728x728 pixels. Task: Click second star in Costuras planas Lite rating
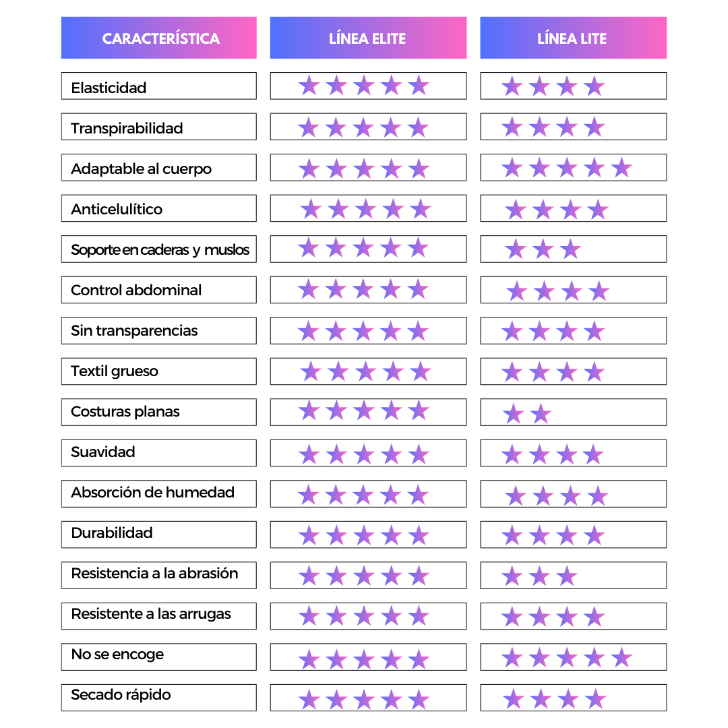click(x=541, y=414)
